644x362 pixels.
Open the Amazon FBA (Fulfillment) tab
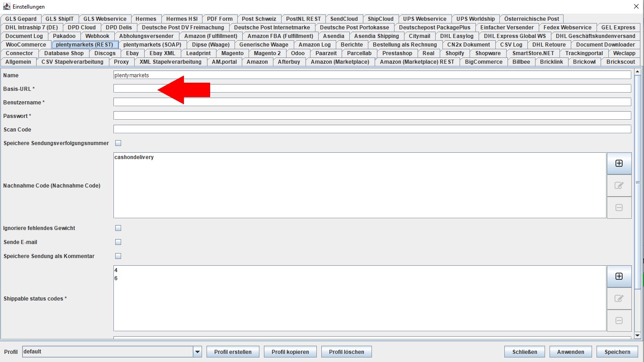280,36
